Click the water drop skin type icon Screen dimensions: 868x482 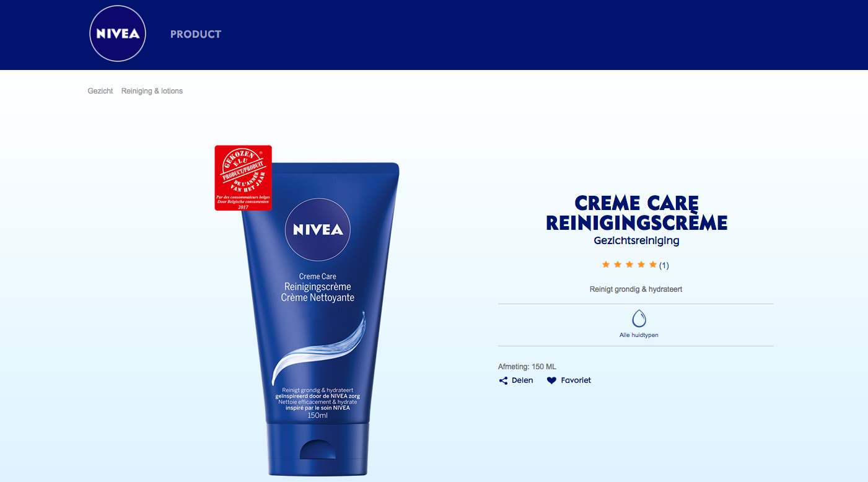point(639,318)
